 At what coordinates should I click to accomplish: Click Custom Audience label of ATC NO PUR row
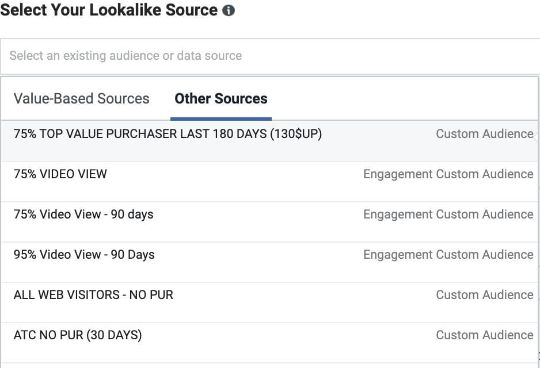[485, 335]
